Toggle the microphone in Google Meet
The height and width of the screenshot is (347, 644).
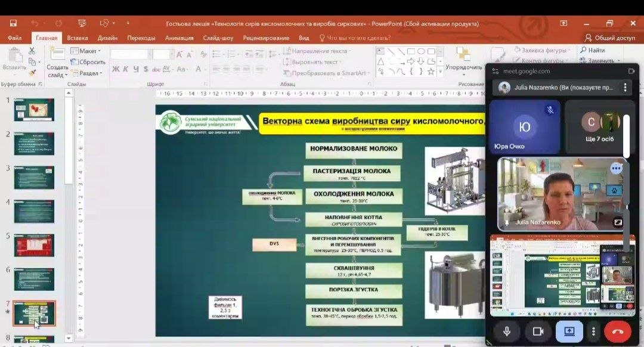[507, 331]
